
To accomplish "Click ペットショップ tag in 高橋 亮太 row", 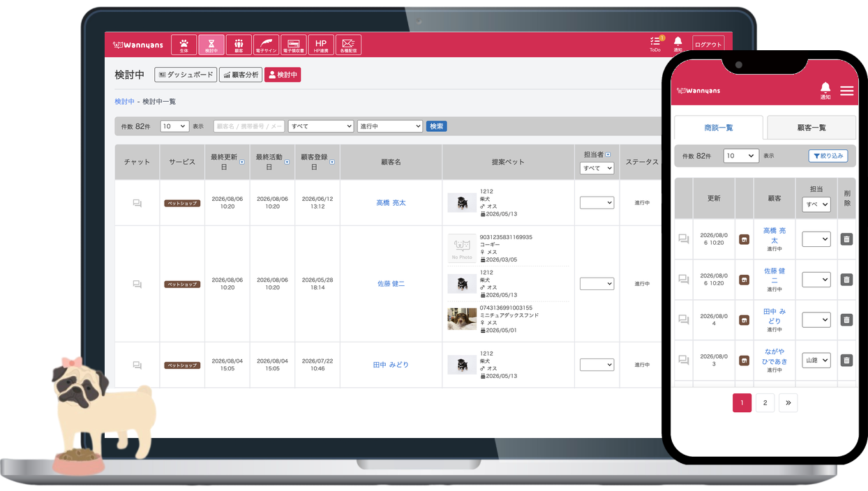I will coord(182,204).
